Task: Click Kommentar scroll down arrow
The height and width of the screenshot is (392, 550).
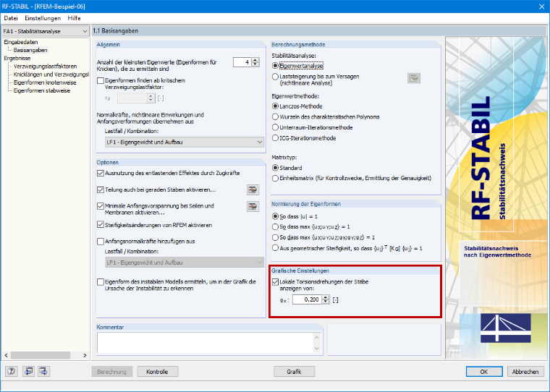Action: 317,349
